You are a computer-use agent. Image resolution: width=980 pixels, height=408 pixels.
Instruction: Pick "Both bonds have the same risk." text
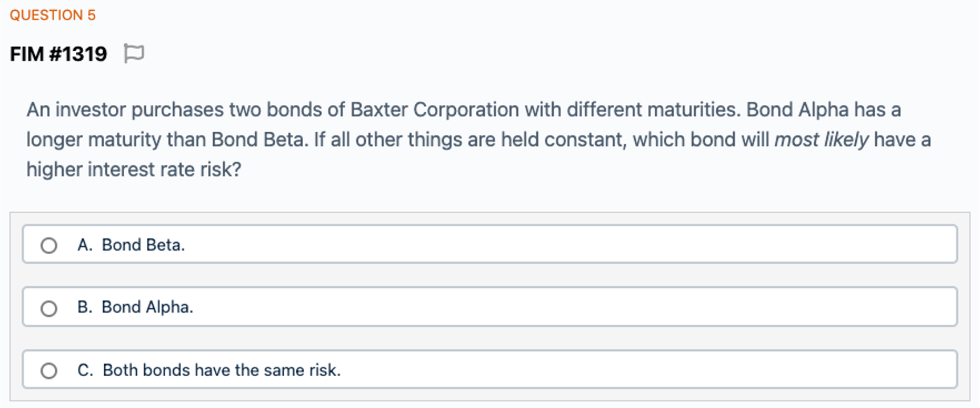point(222,370)
